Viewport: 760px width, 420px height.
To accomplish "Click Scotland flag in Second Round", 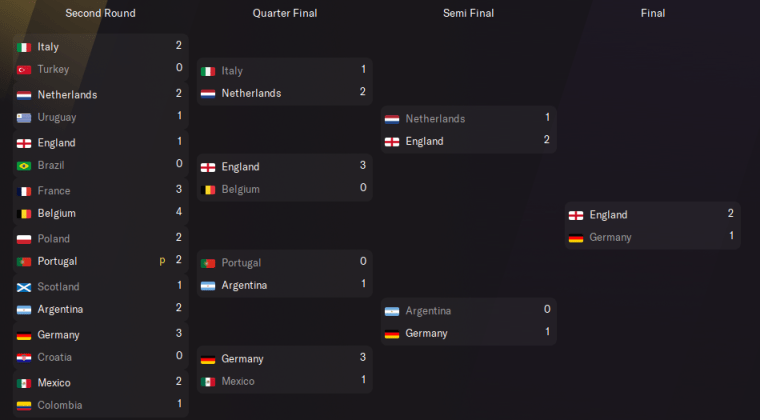I will [x=24, y=287].
